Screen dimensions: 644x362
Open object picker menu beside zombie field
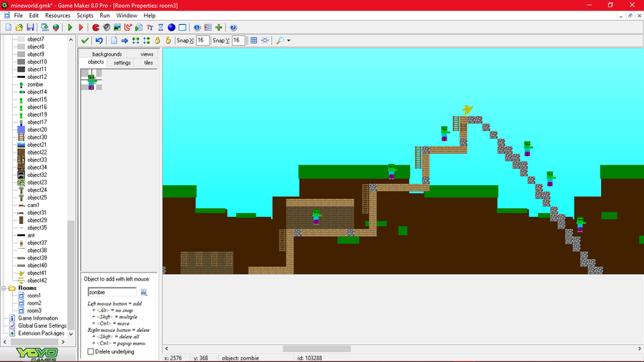click(144, 292)
